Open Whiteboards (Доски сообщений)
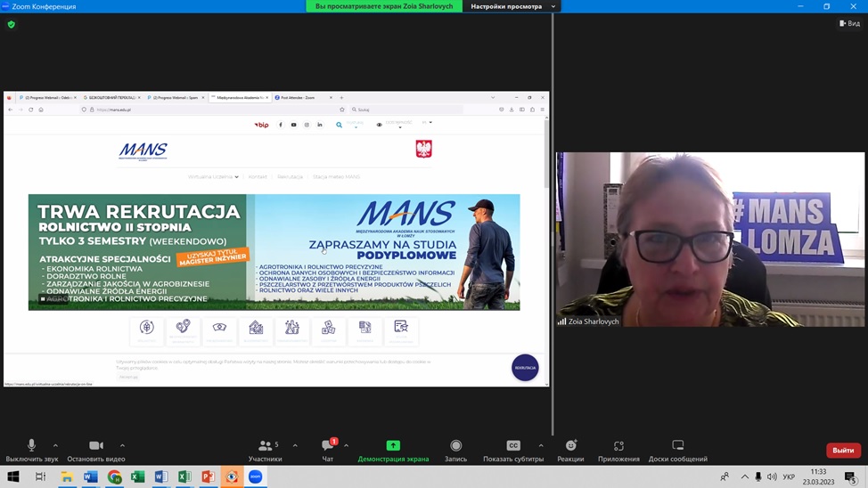 (x=677, y=451)
